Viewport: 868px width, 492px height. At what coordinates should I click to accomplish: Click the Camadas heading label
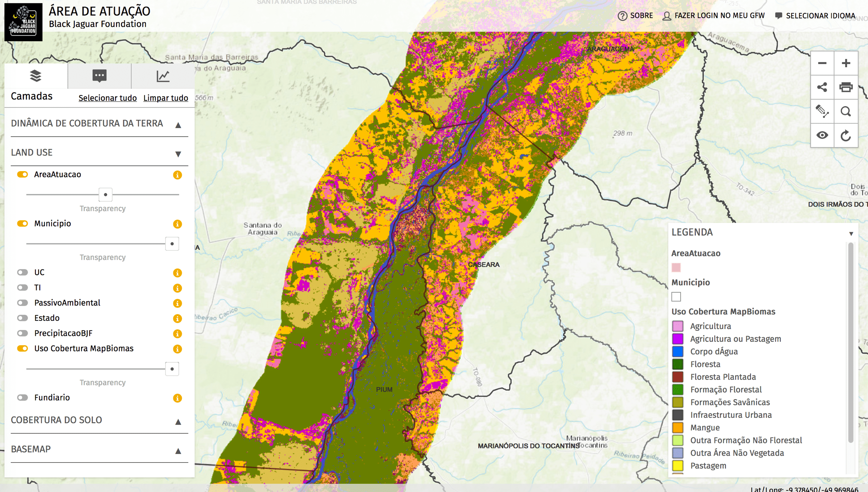click(x=32, y=96)
